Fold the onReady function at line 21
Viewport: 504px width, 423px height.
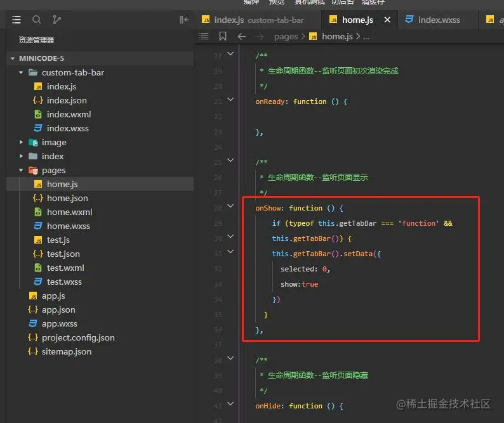pyautogui.click(x=230, y=99)
